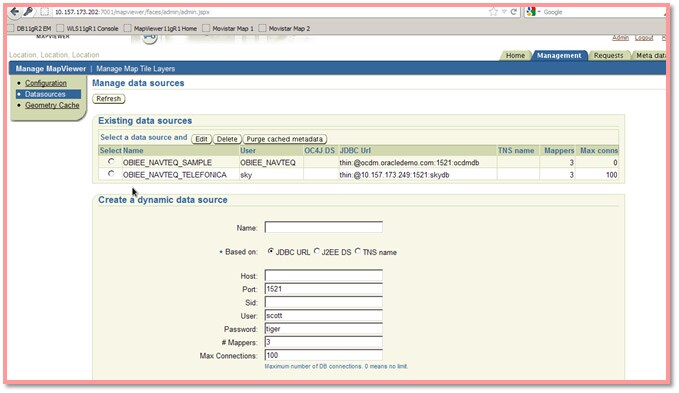Reload the page with the refresh icon
Image resolution: width=679 pixels, height=393 pixels.
click(514, 12)
